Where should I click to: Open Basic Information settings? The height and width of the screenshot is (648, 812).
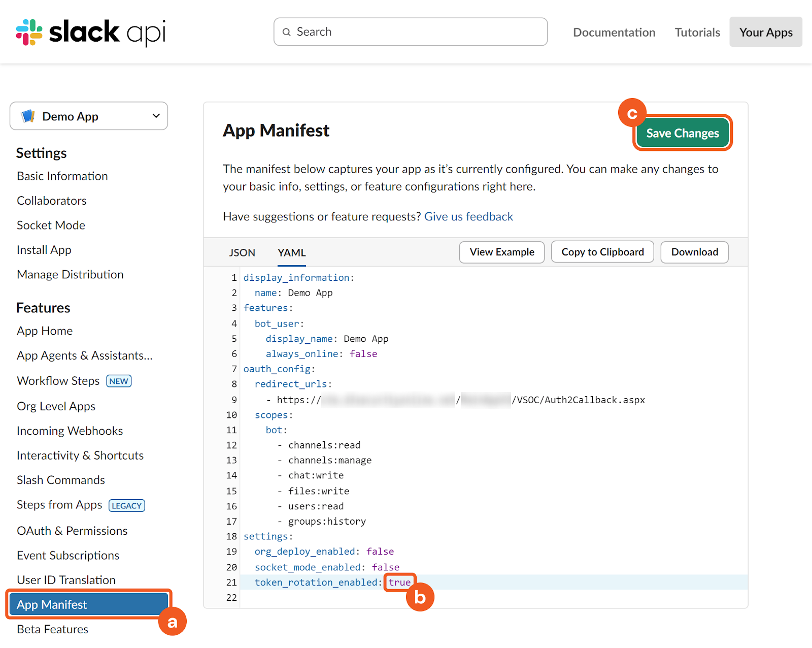[x=62, y=176]
